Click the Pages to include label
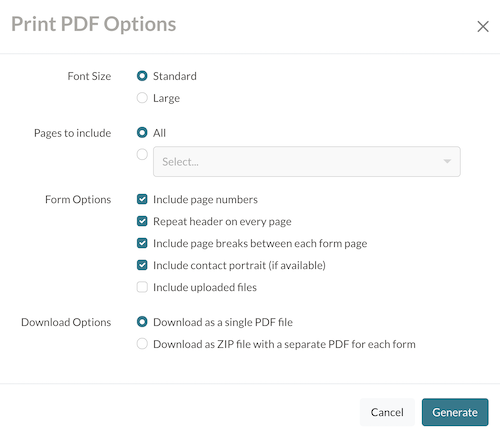 pyautogui.click(x=72, y=133)
